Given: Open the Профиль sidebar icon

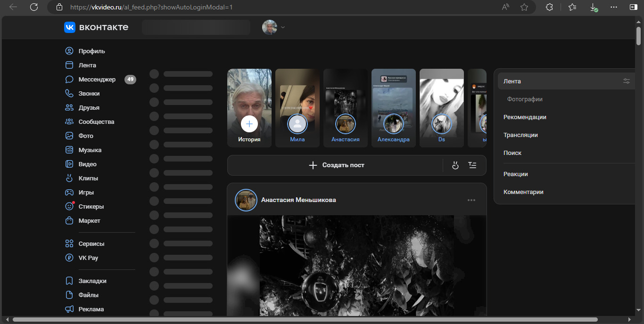Looking at the screenshot, I should (69, 51).
